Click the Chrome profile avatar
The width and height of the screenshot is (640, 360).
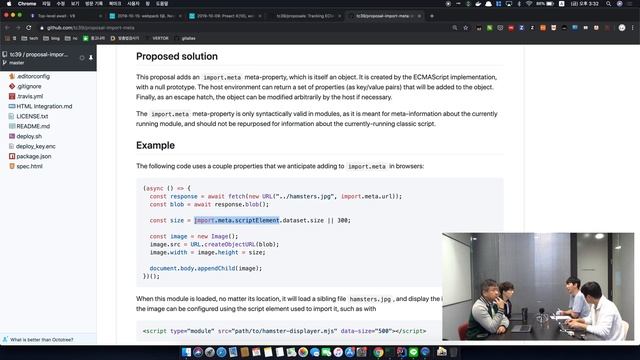point(622,28)
